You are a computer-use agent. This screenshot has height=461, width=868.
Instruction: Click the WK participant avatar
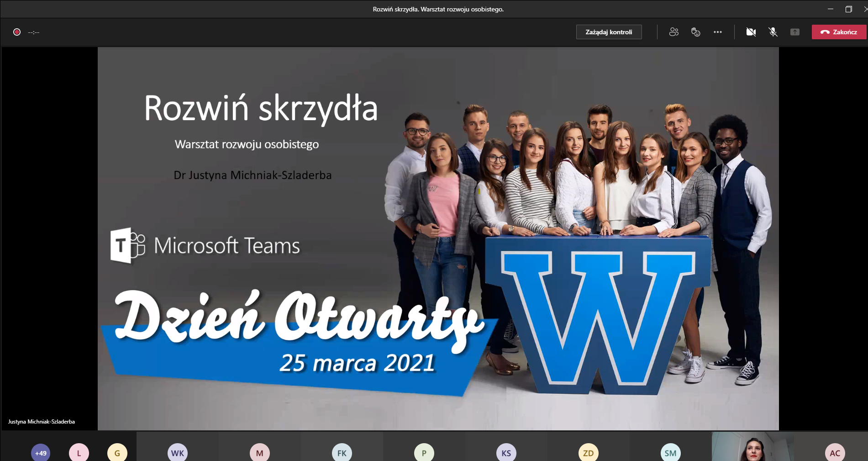tap(177, 452)
